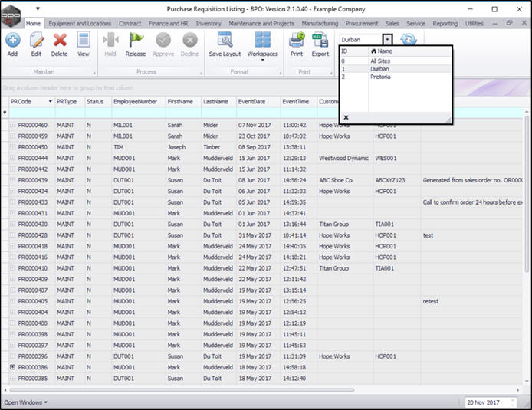The image size is (532, 410).
Task: Click the Decline icon
Action: 190,40
